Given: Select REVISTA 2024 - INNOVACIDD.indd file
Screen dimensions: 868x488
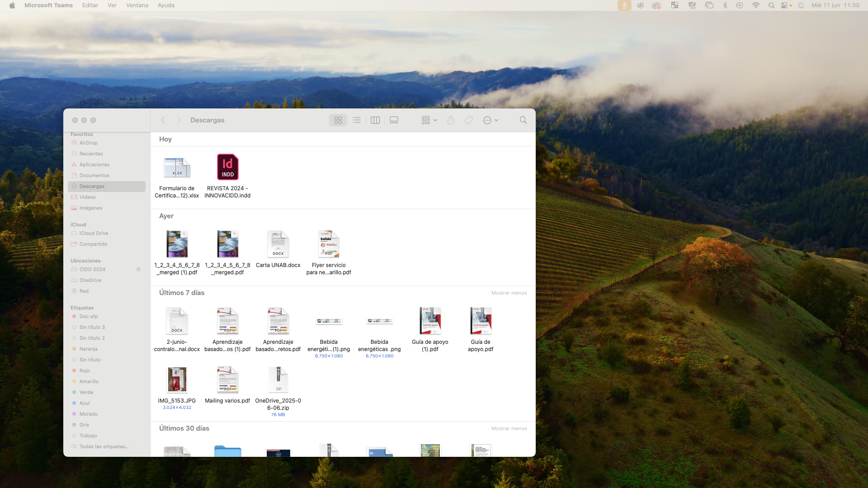Looking at the screenshot, I should [227, 176].
